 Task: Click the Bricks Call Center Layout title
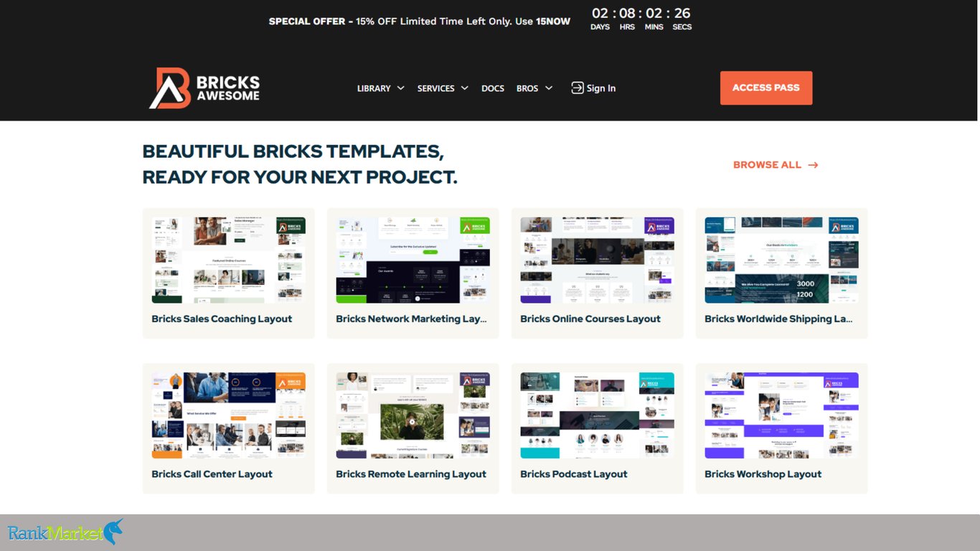click(212, 474)
